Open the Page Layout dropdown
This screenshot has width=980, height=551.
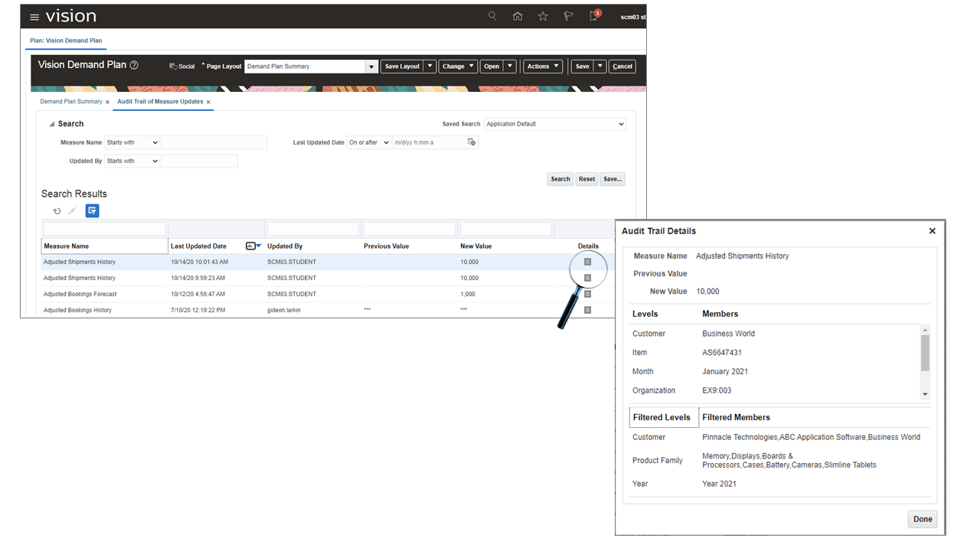371,67
